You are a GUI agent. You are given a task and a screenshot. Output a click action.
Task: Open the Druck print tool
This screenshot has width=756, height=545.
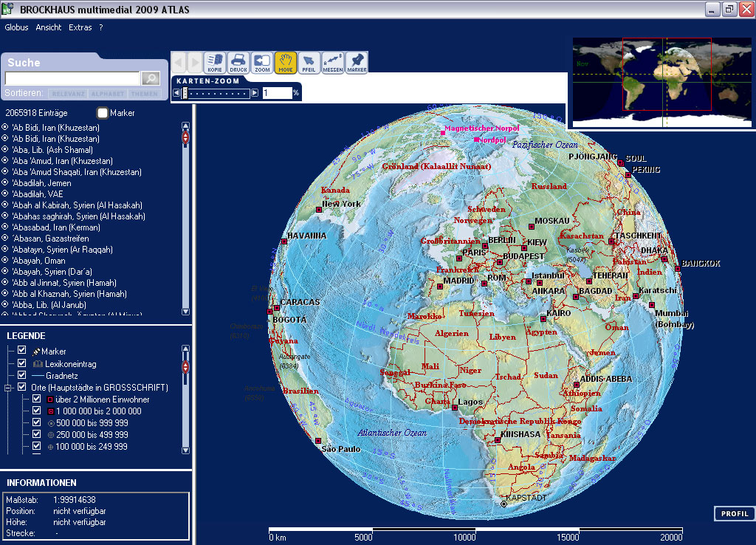pos(238,63)
